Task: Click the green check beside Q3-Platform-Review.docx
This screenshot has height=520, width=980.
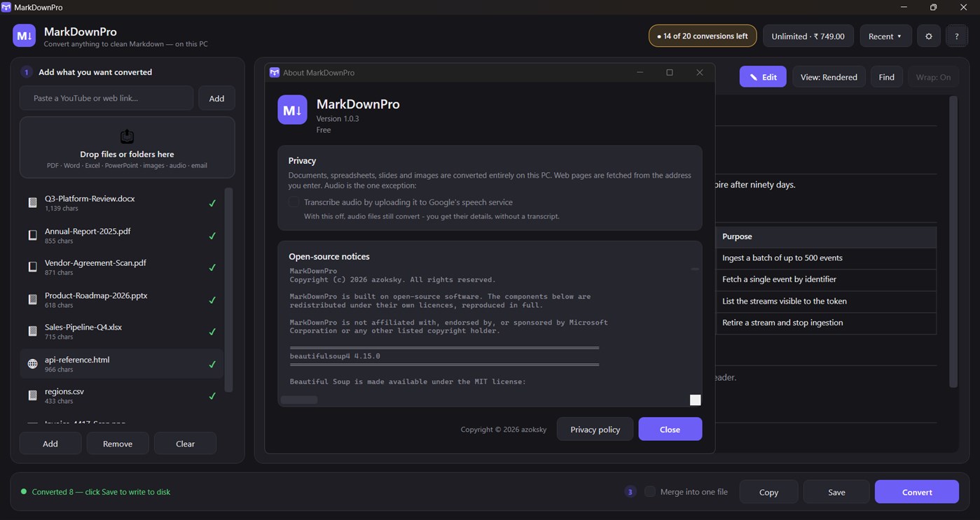Action: (x=212, y=203)
